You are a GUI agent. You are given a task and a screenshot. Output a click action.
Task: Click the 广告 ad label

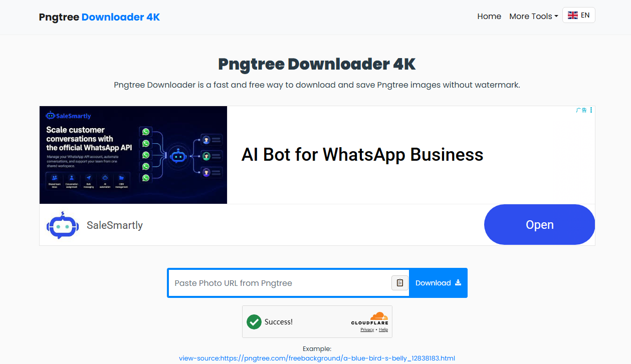pyautogui.click(x=581, y=110)
